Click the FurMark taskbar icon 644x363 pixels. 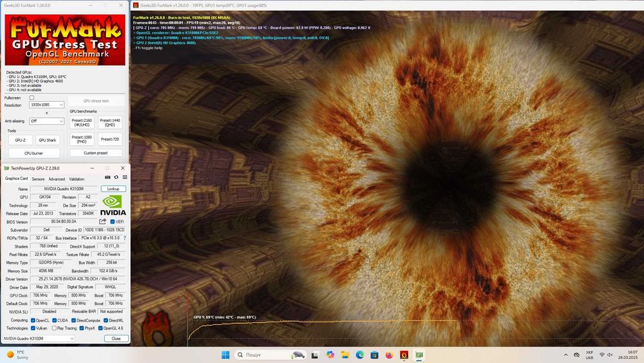[x=404, y=355]
